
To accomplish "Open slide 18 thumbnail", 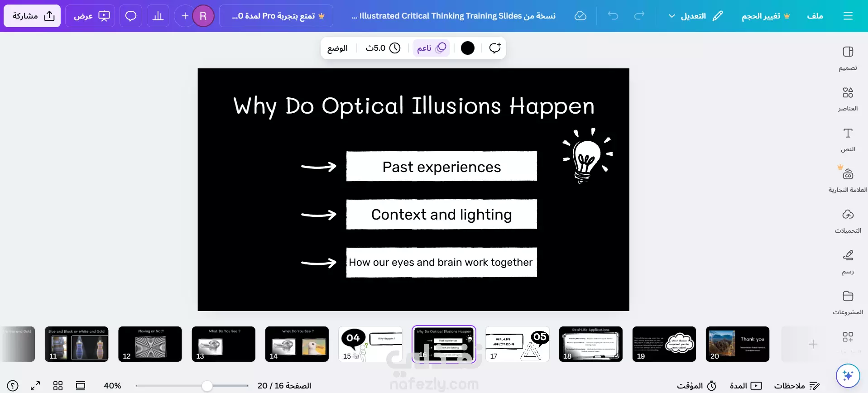I will (591, 344).
